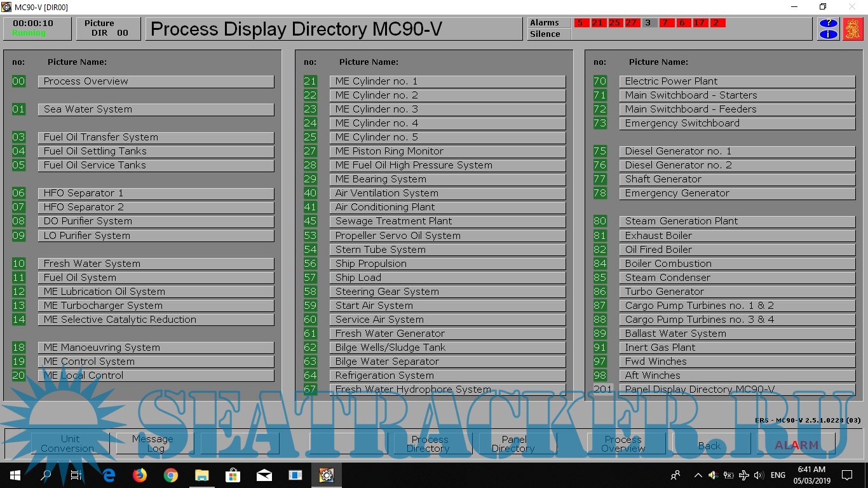868x488 pixels.
Task: Click the blue info icon
Action: click(x=828, y=34)
